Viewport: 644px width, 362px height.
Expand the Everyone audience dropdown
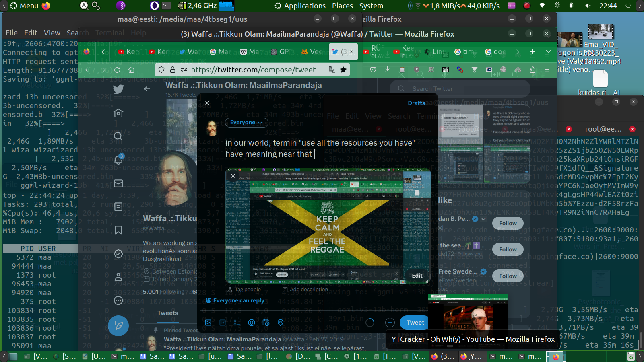[246, 123]
